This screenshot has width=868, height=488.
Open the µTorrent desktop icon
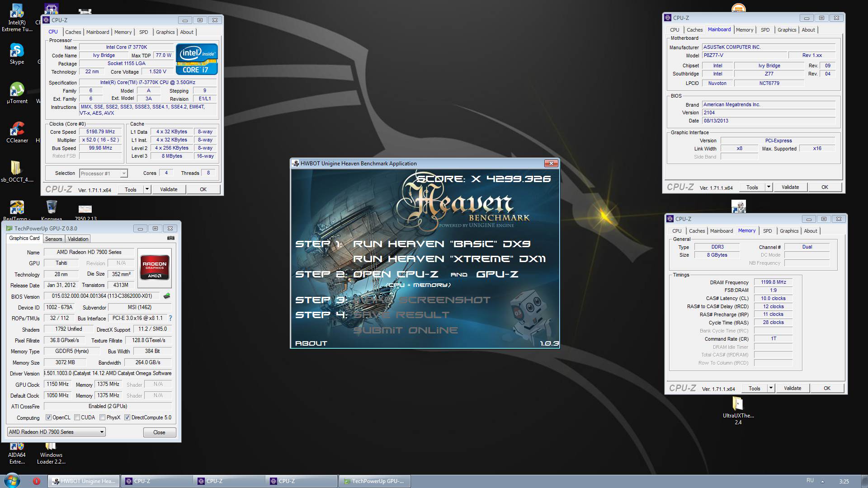click(x=17, y=93)
